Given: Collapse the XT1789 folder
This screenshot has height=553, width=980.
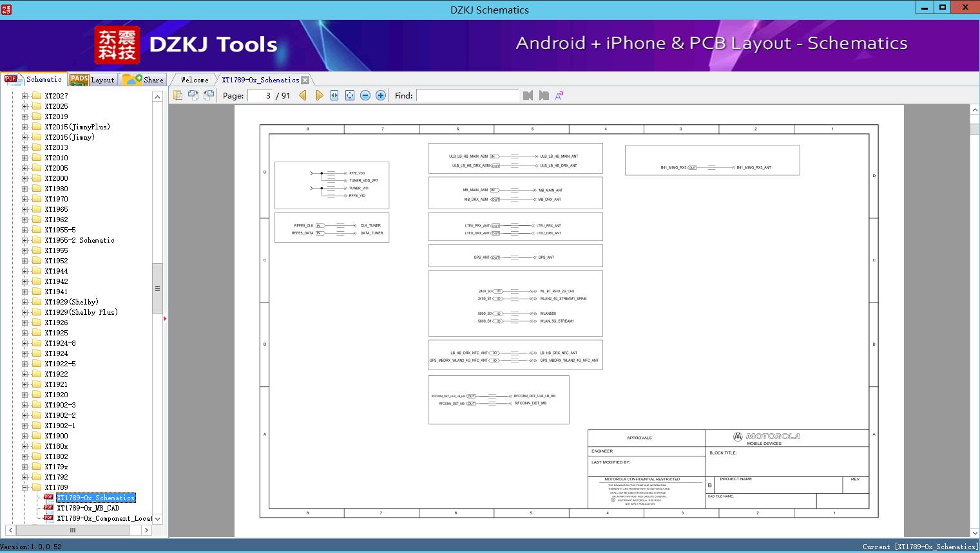Looking at the screenshot, I should (x=25, y=487).
